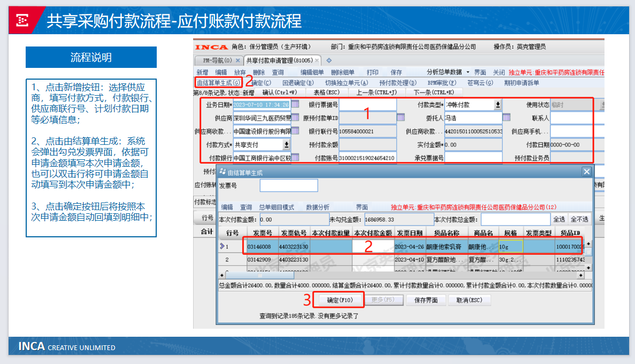
Task: Click 表格(ESC) button
Action: click(326, 92)
